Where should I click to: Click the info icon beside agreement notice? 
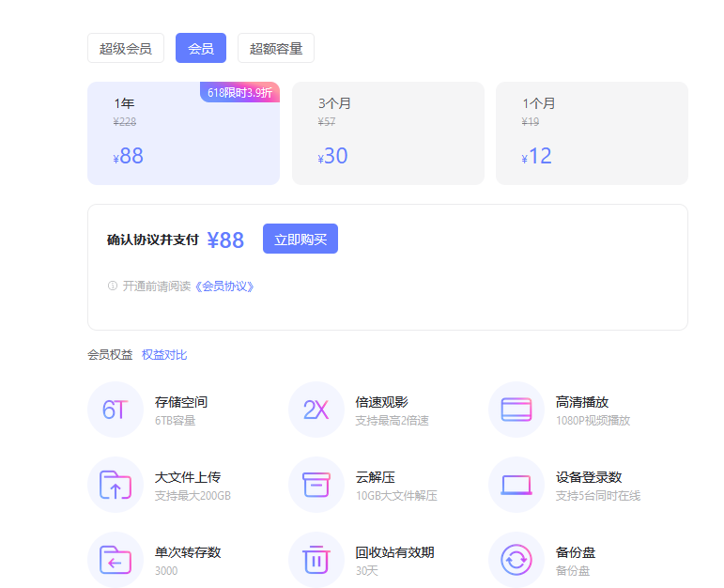[113, 286]
